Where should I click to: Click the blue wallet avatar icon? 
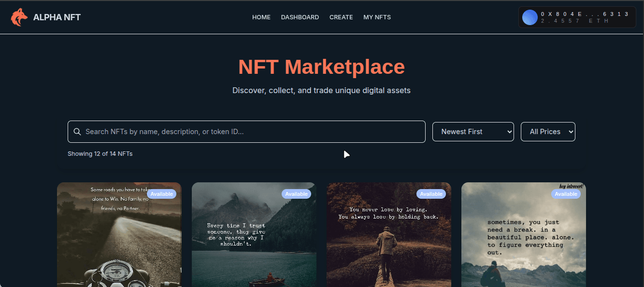pos(530,17)
